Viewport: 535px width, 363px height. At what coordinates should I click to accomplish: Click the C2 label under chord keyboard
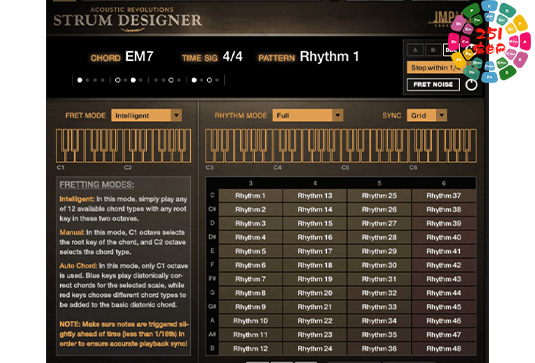[x=128, y=168]
